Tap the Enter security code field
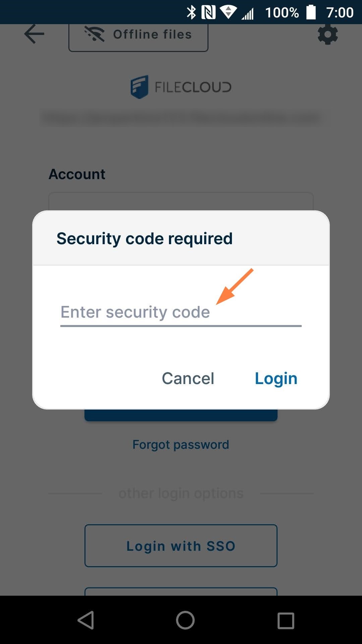The height and width of the screenshot is (644, 362). (x=181, y=312)
